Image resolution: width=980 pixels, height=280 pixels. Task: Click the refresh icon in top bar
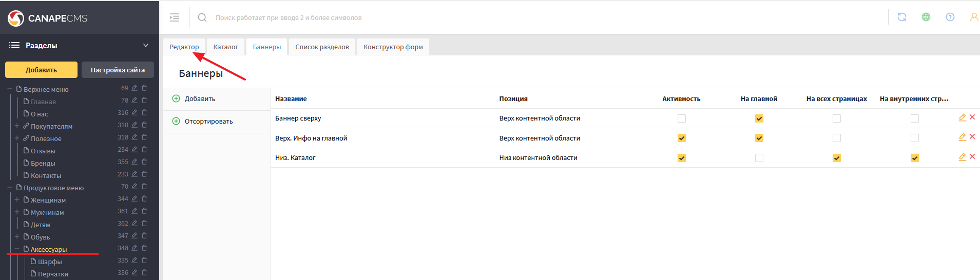tap(901, 17)
